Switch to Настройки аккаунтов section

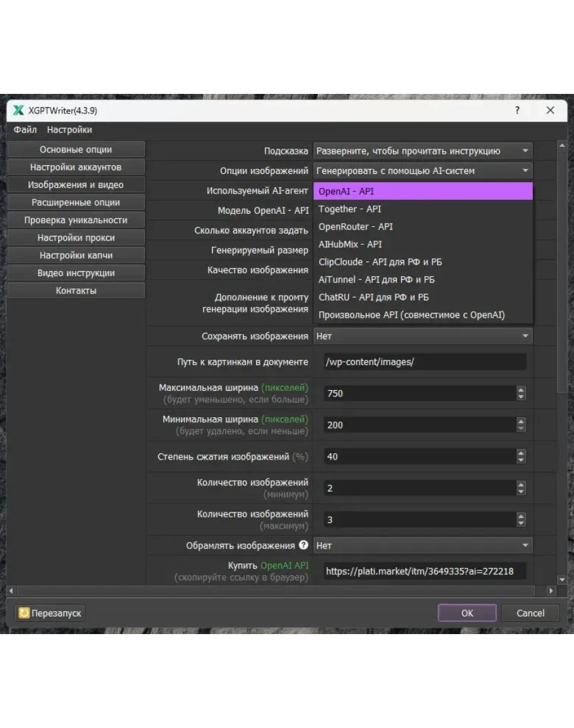point(76,167)
